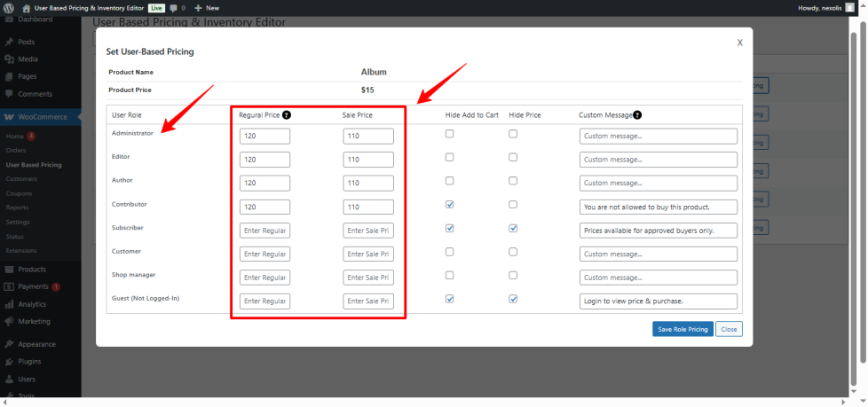This screenshot has width=868, height=407.
Task: Open WooCommerce Status submenu item
Action: pos(14,236)
